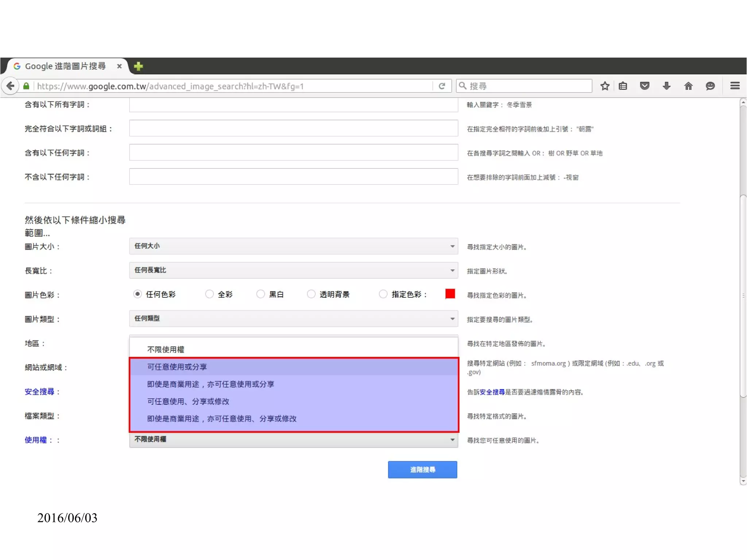Bookmark this page with star icon
The height and width of the screenshot is (560, 747).
(605, 86)
